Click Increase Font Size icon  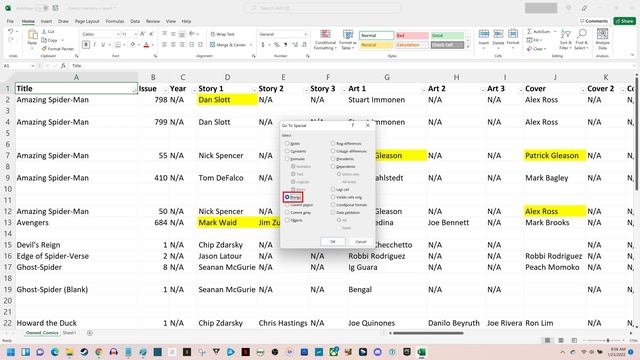(x=142, y=34)
